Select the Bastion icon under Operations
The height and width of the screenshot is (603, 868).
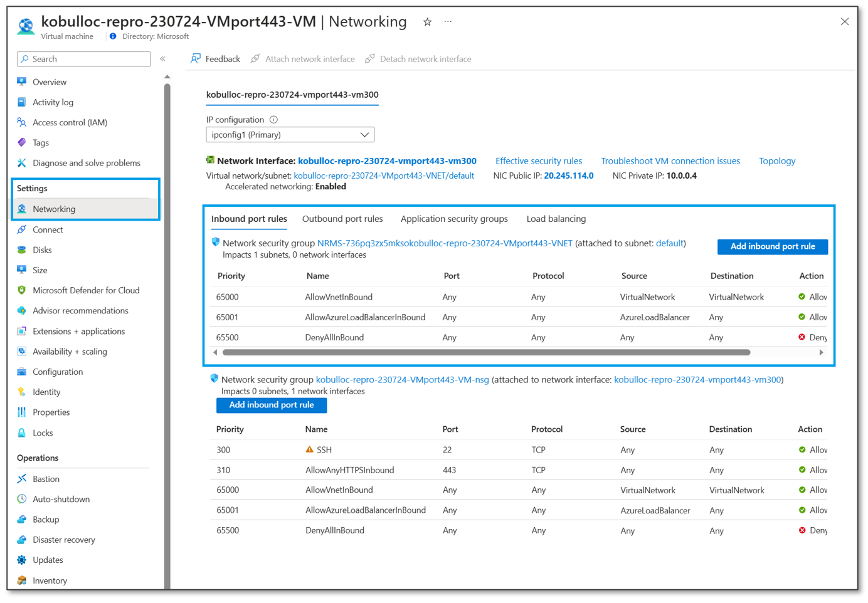point(23,478)
